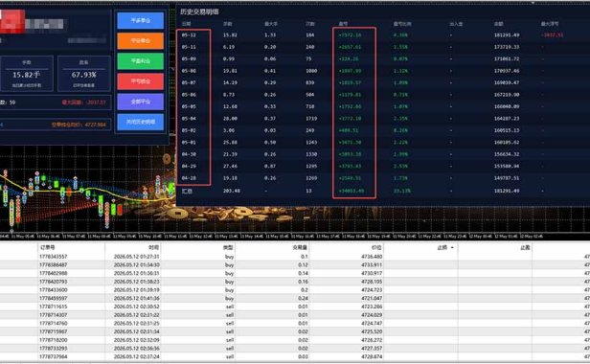Viewport: 590px width, 364px height.
Task: Click the 类型 column header in orders table
Action: tap(228, 248)
